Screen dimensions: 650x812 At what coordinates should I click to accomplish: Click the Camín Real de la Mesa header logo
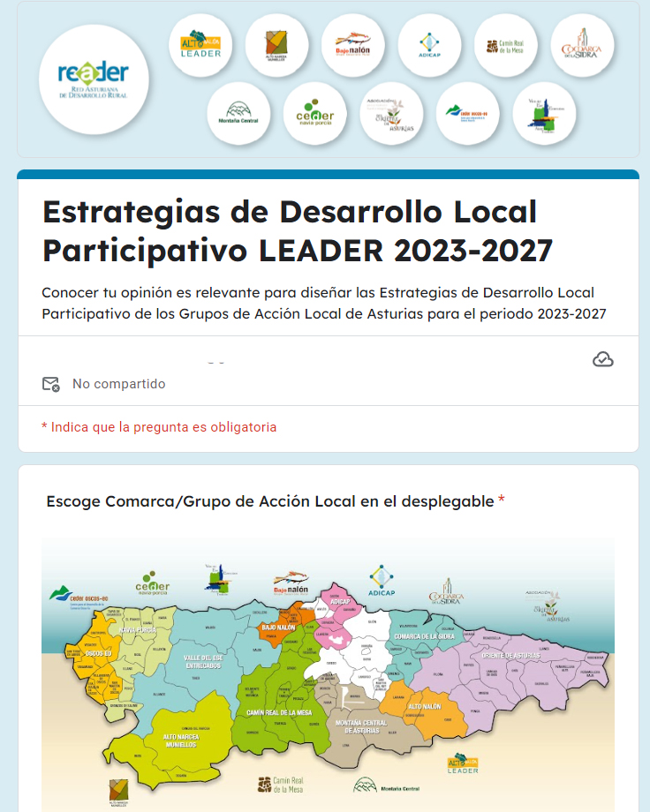pos(506,46)
